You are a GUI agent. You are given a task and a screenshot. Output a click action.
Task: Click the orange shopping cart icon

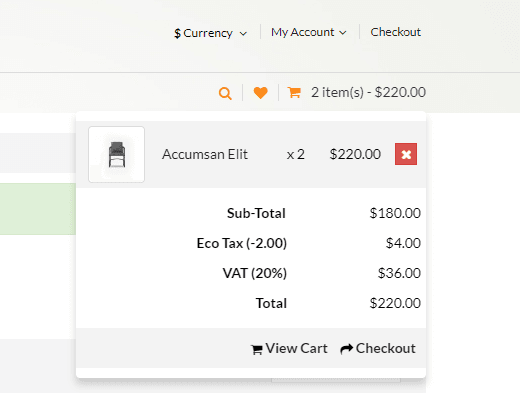tap(294, 92)
